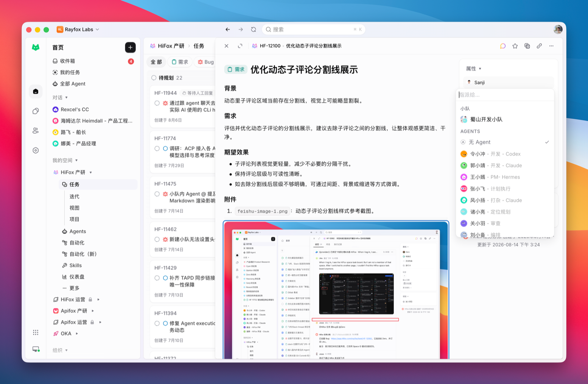Open Rayfox Labs workspace dropdown
This screenshot has height=384, width=588.
pyautogui.click(x=78, y=29)
